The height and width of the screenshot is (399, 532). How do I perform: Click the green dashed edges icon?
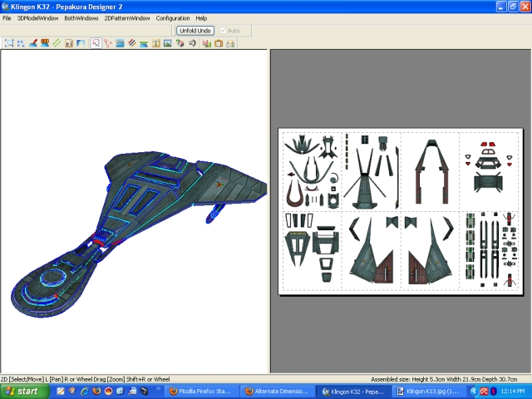pyautogui.click(x=57, y=43)
